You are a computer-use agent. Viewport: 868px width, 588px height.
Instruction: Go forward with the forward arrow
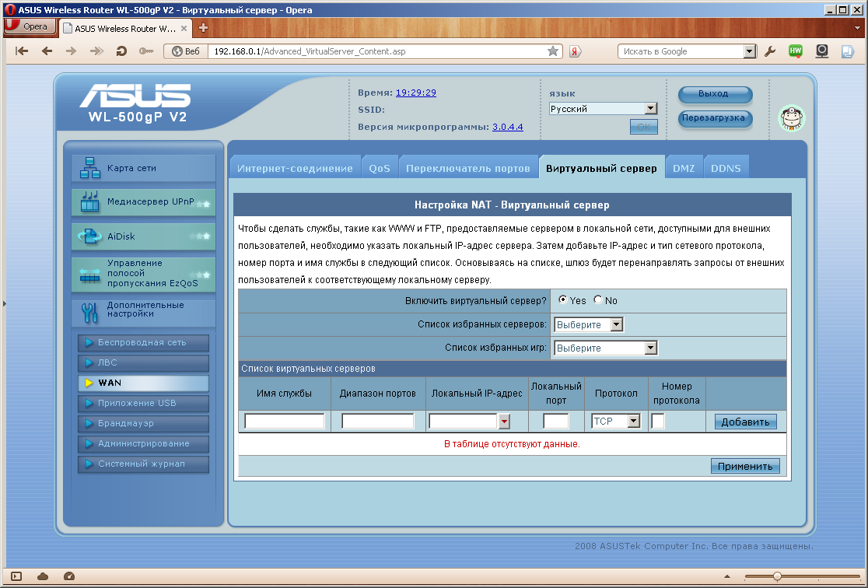pos(71,51)
